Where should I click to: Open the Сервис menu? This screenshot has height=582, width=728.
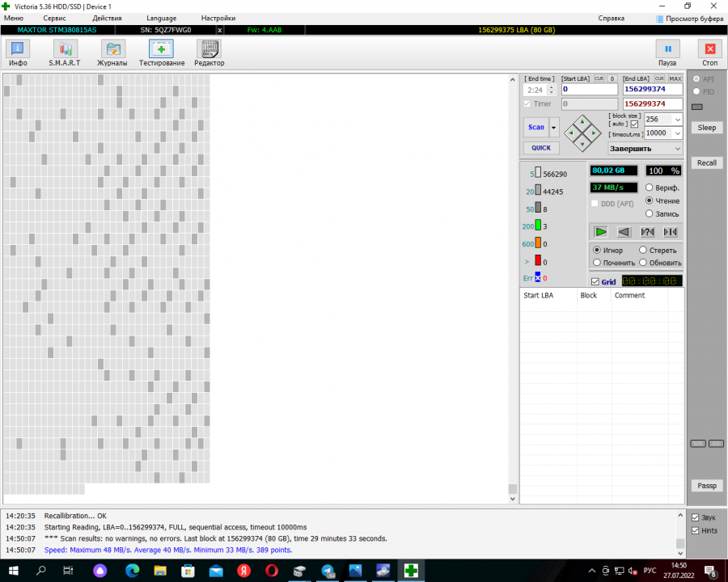[55, 18]
